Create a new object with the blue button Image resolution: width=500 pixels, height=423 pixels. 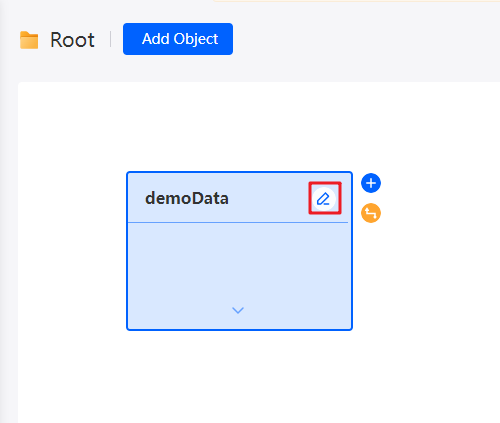click(178, 39)
